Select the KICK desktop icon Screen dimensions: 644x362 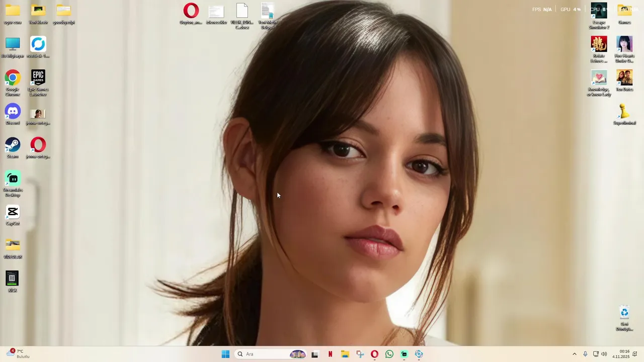(13, 282)
